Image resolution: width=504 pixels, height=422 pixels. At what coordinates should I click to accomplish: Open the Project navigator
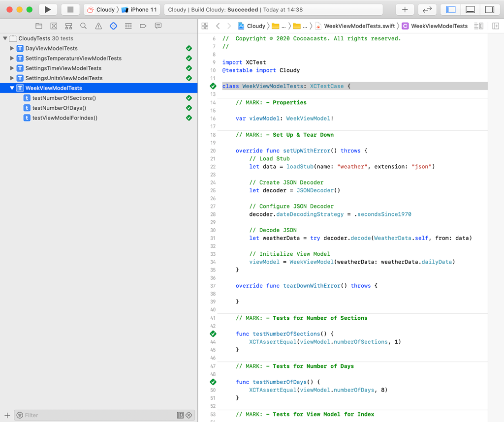pyautogui.click(x=39, y=26)
